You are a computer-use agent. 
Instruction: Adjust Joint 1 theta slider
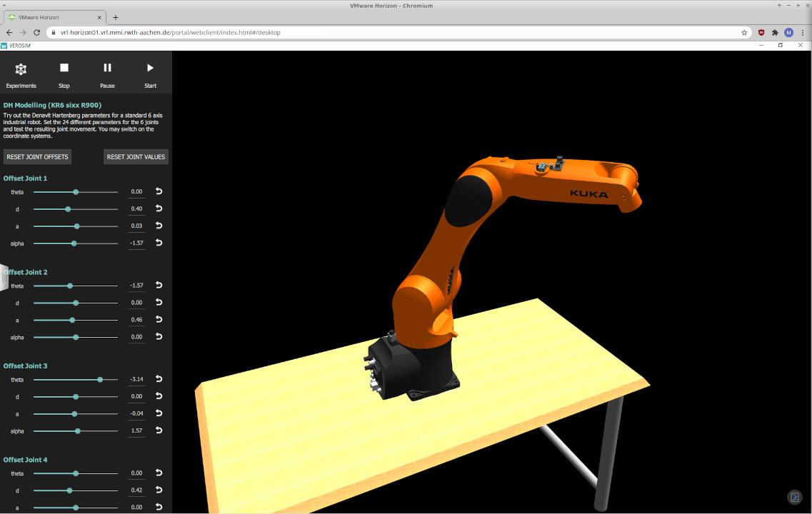click(x=76, y=192)
